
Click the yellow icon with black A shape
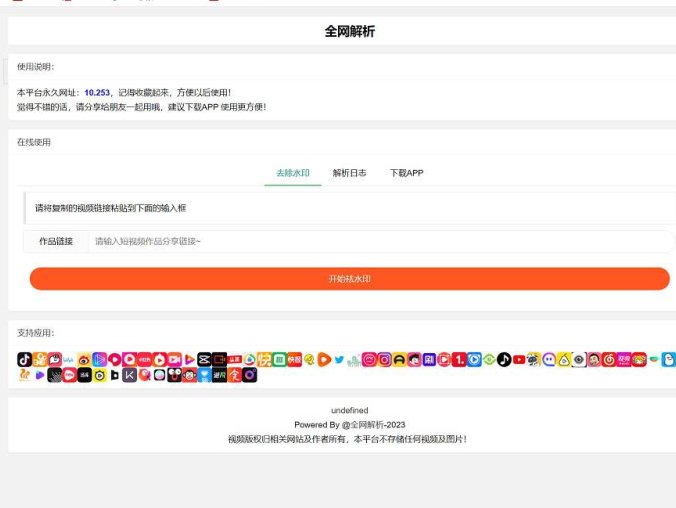[x=399, y=360]
